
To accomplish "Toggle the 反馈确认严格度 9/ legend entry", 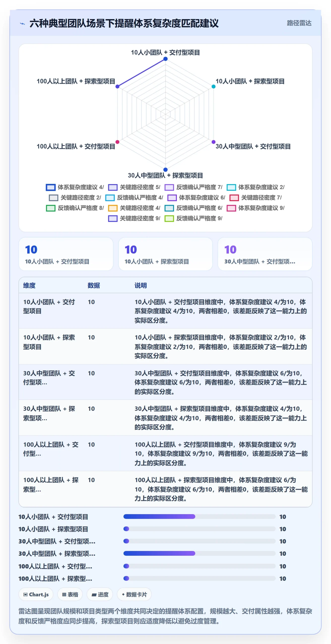I will click(x=193, y=218).
